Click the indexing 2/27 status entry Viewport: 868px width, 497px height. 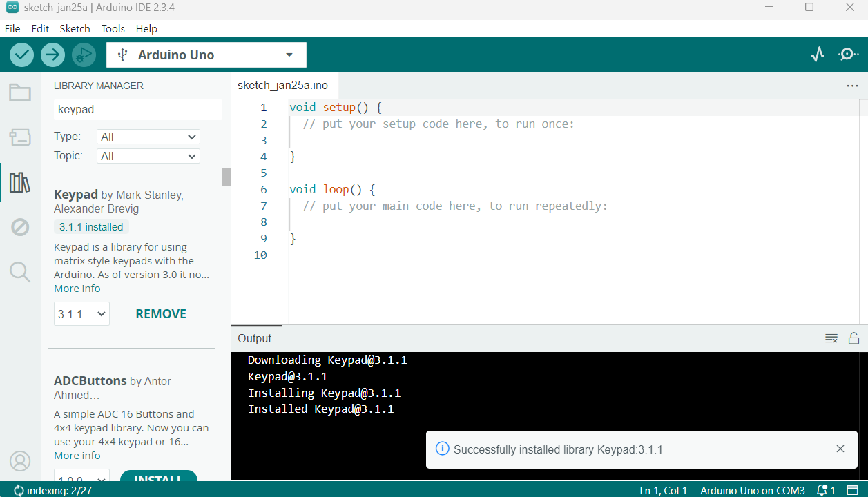52,490
